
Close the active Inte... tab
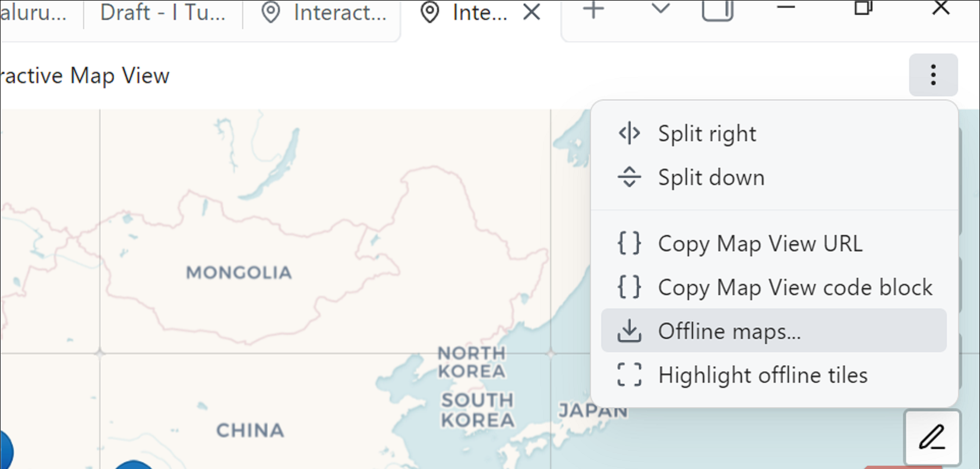pyautogui.click(x=532, y=12)
